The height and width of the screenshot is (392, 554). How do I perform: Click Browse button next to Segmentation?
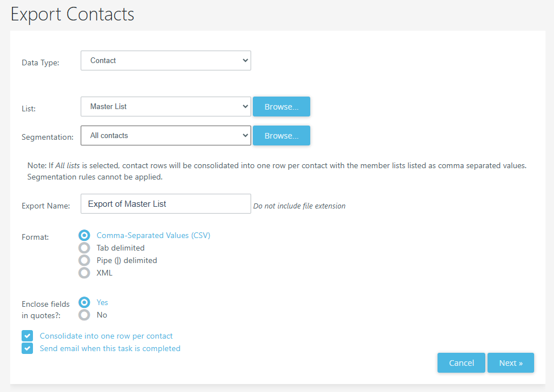click(x=281, y=136)
